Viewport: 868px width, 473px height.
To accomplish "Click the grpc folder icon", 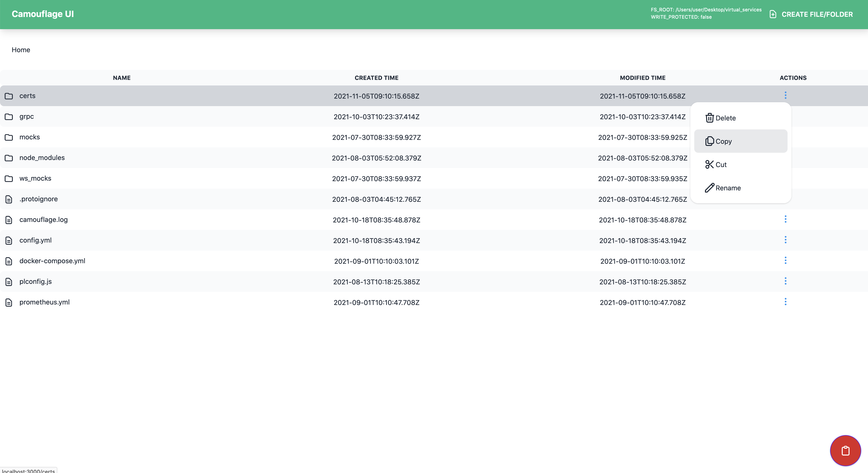I will coord(9,117).
